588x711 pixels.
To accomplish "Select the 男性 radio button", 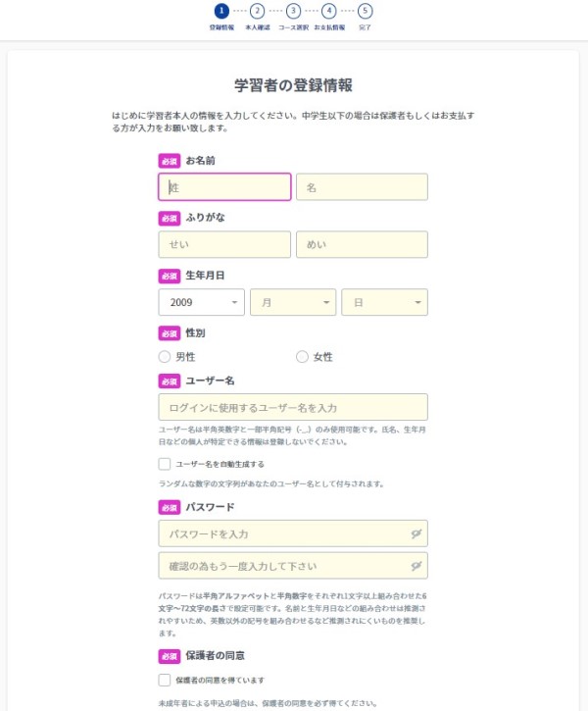I will click(165, 357).
